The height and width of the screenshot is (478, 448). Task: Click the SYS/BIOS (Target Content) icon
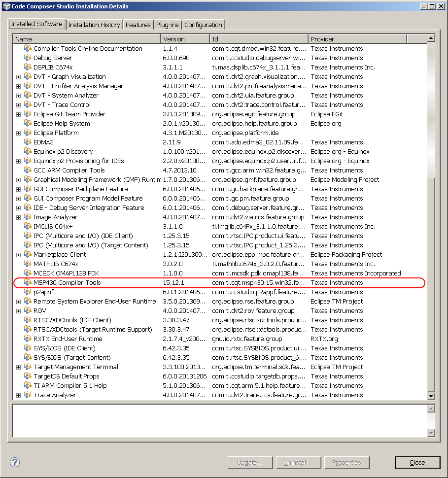click(28, 357)
